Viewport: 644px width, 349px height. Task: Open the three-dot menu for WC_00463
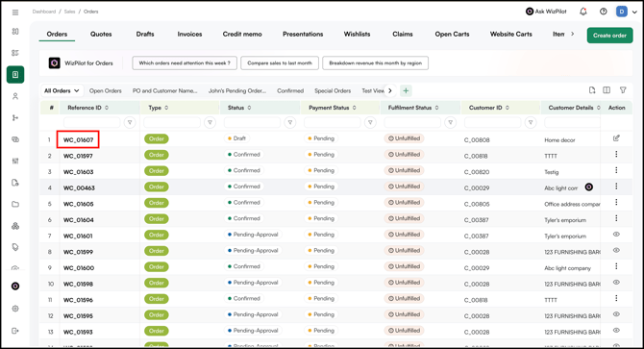616,186
